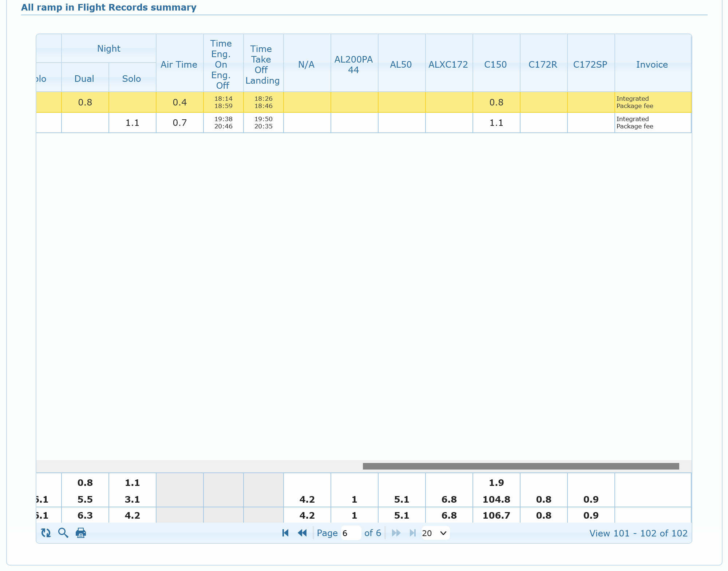The image size is (728, 571).
Task: Go to previous page arrow
Action: [302, 533]
